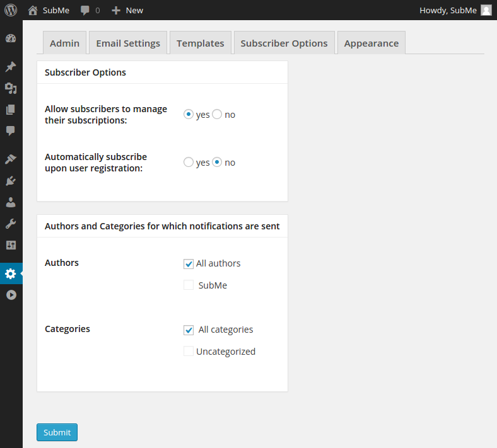Switch to the Admin tab

[x=65, y=43]
